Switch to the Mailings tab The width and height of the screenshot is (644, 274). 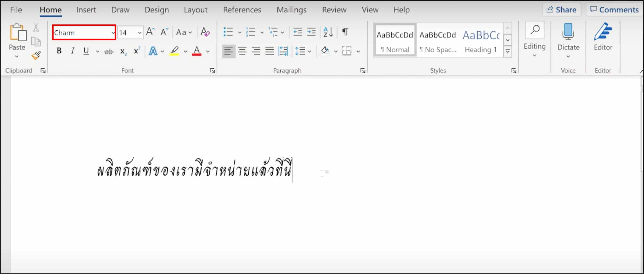tap(292, 10)
